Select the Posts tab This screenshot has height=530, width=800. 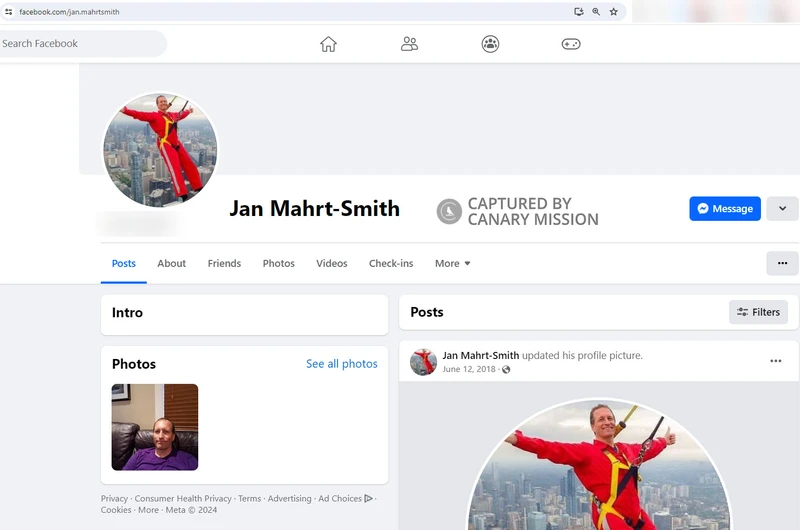tap(123, 263)
